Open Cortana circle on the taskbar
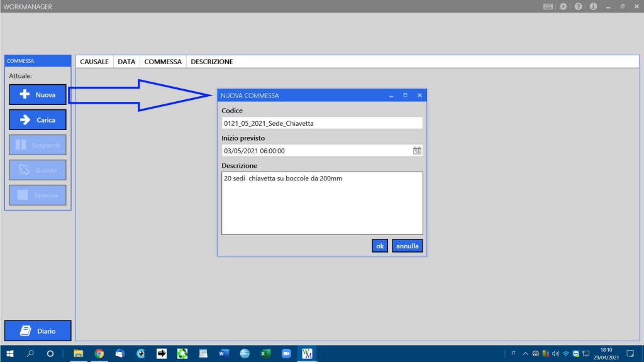Screen dimensions: 644x362 point(50,353)
